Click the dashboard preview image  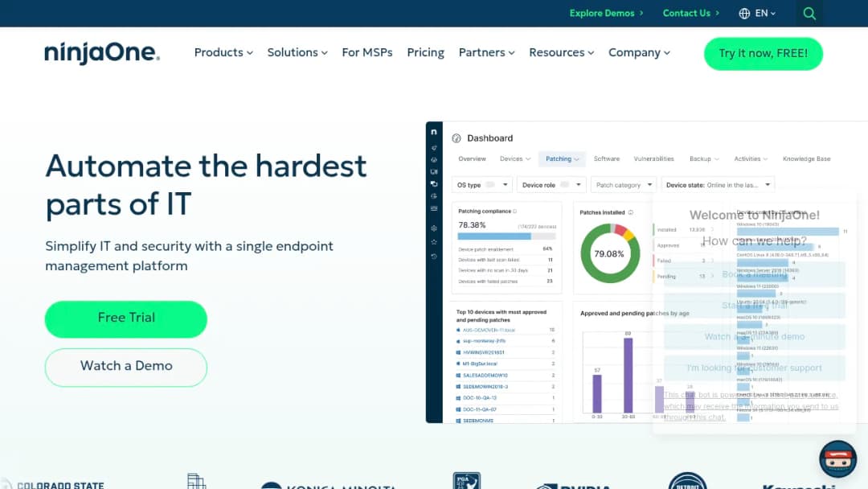(646, 273)
